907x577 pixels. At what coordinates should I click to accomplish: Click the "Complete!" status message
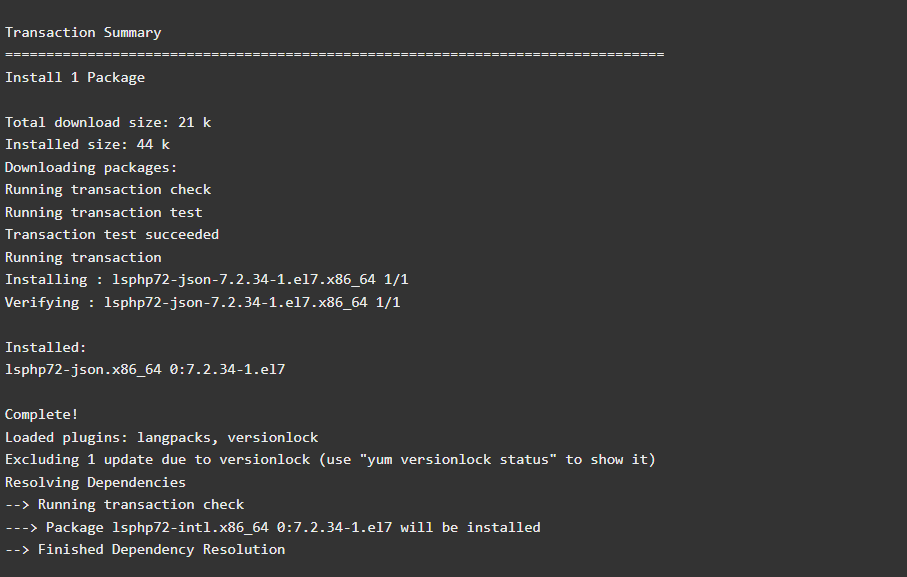[x=42, y=414]
